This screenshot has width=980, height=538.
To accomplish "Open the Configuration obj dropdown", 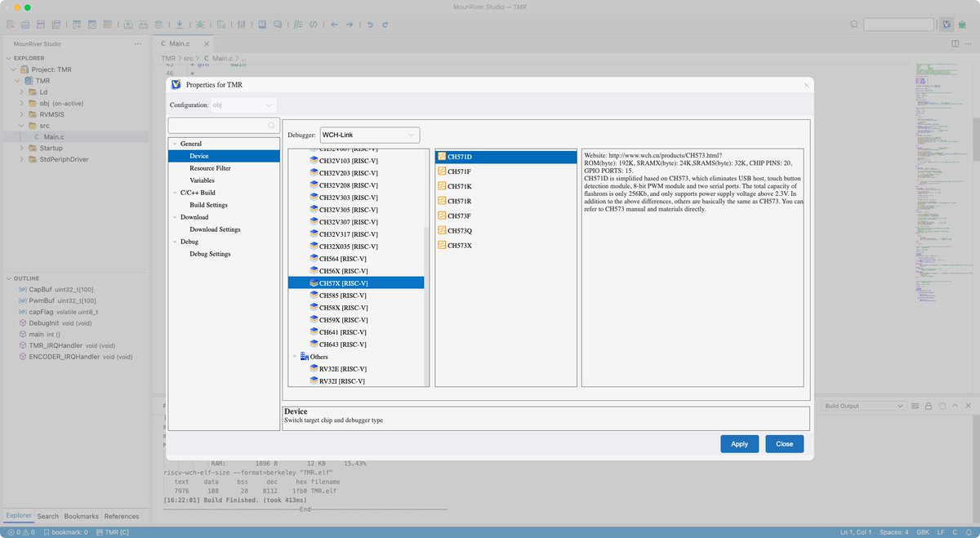I will 244,105.
